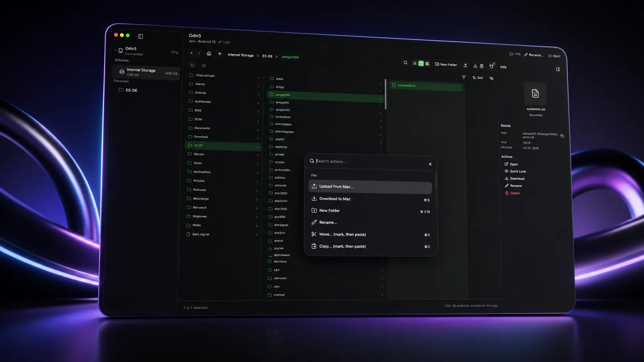Expand the Android folder chevron
Viewport: 644px width, 362px height.
point(258,95)
